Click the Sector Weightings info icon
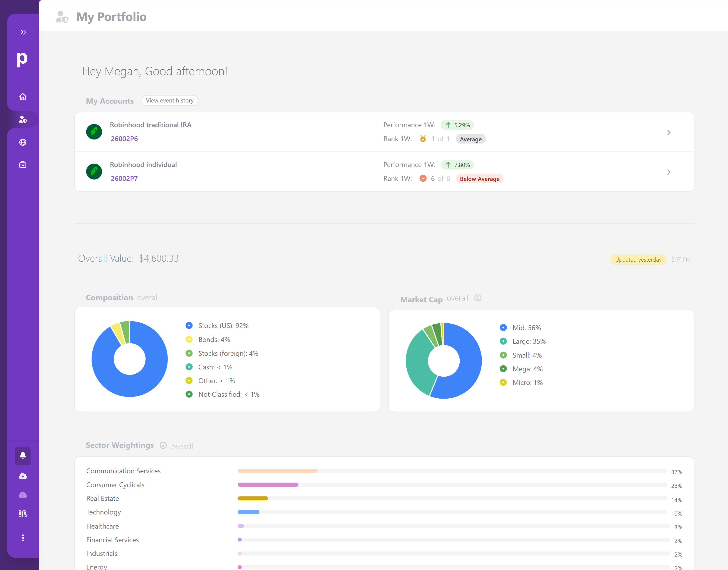This screenshot has height=570, width=728. [163, 445]
